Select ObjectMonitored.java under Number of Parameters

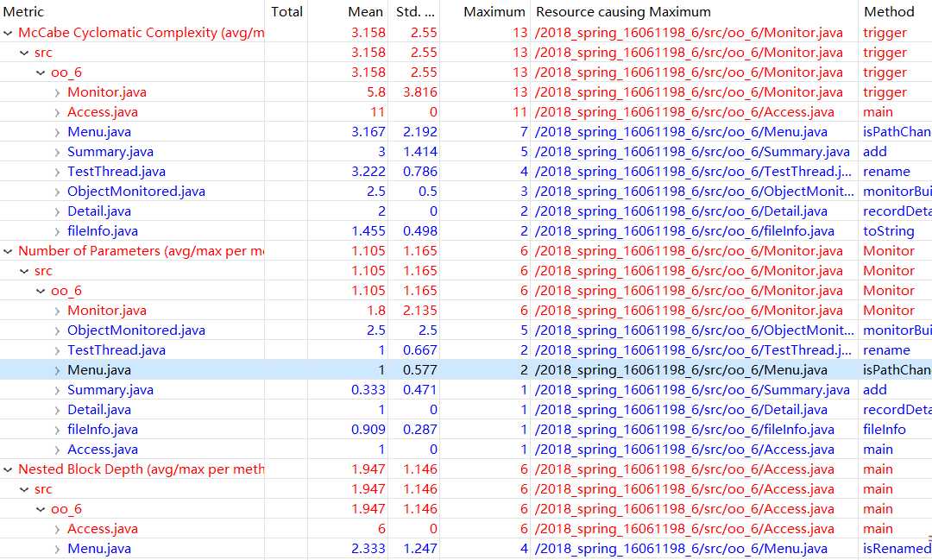[x=136, y=330]
